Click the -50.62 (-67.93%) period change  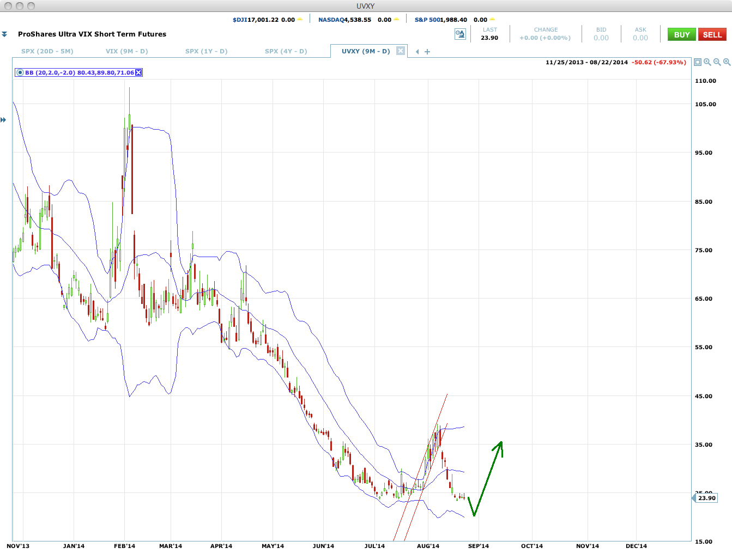[x=659, y=62]
